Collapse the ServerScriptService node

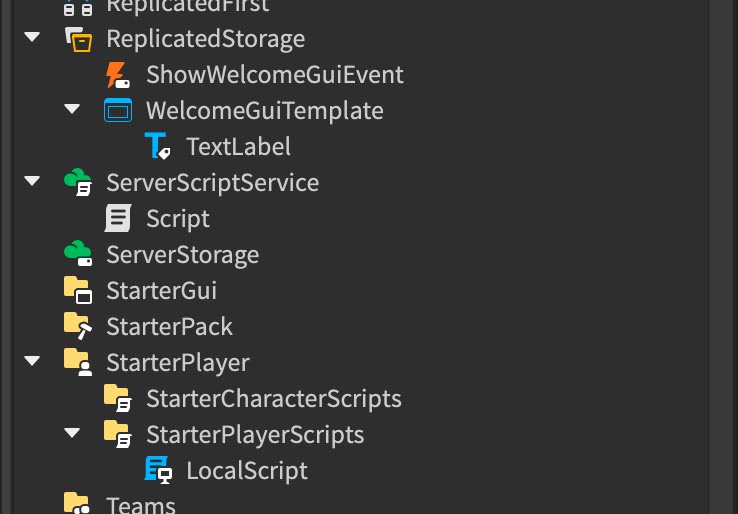[32, 181]
